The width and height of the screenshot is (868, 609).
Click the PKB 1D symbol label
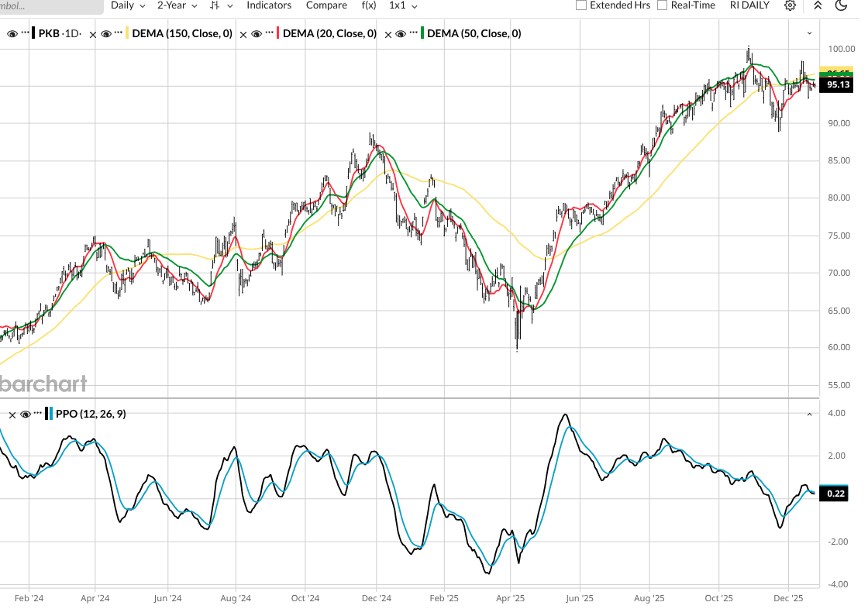[60, 34]
